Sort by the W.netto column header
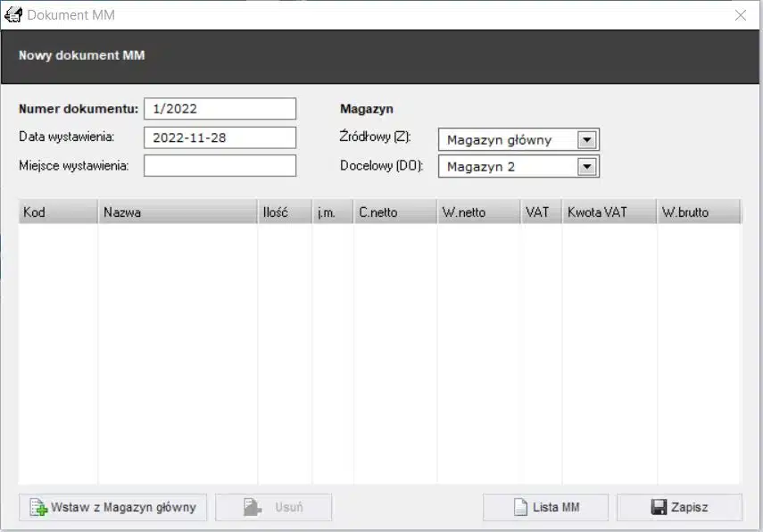The height and width of the screenshot is (532, 763). coord(478,212)
